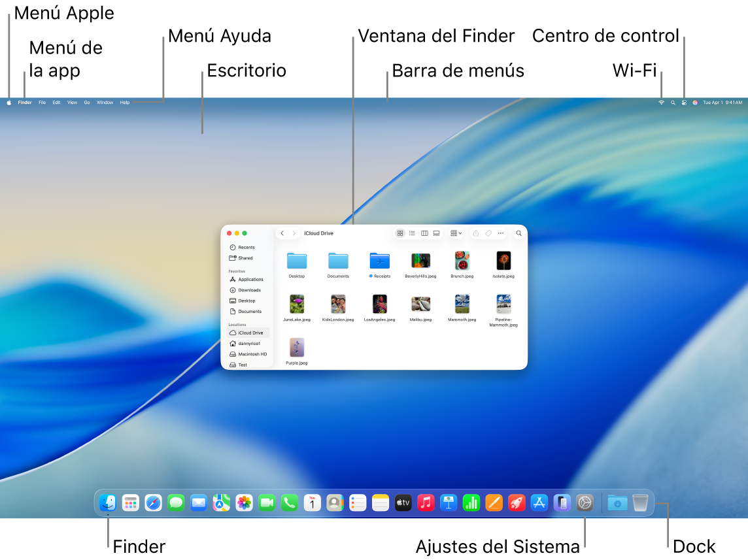The height and width of the screenshot is (560, 748).
Task: Open the Brunch.jpeg thumbnail
Action: point(462,260)
